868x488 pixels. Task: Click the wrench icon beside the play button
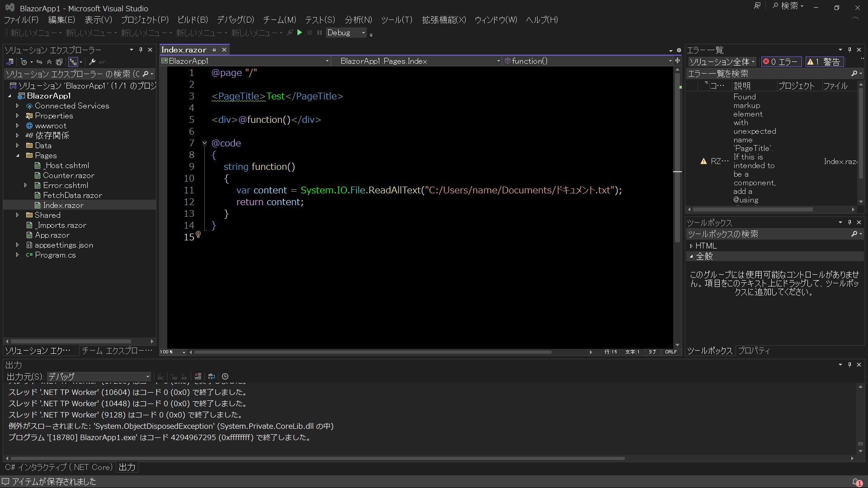click(290, 33)
